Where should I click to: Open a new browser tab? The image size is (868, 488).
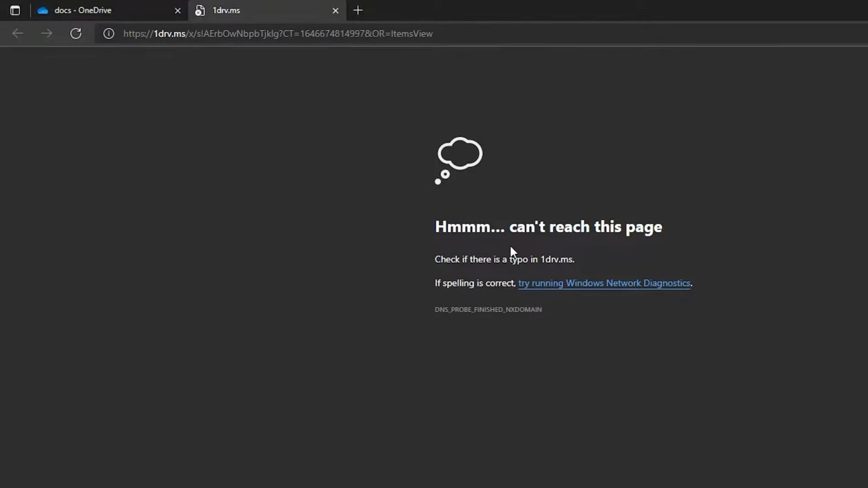[358, 10]
